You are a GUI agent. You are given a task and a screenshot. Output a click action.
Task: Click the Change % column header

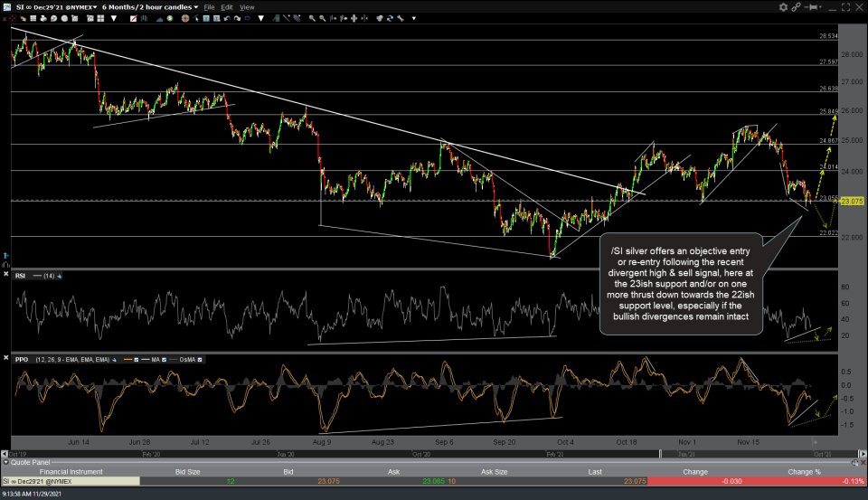point(804,471)
